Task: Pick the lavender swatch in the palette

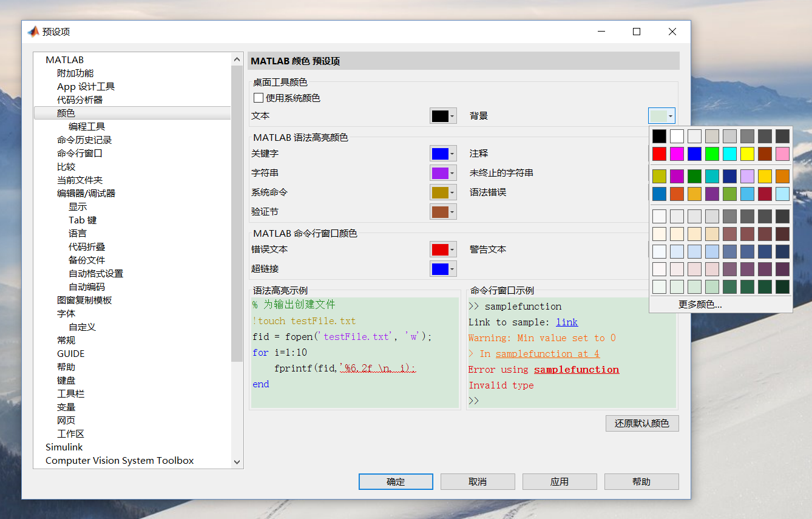Action: coord(747,176)
